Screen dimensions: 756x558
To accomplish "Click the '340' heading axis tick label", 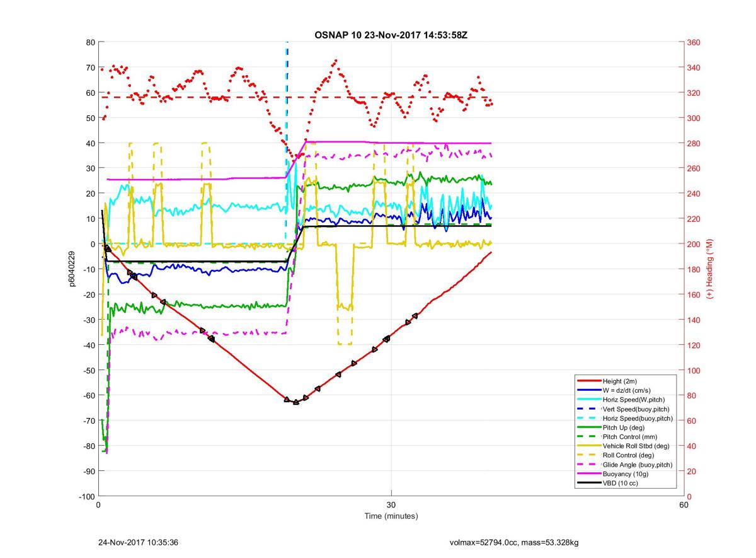I will coord(692,67).
